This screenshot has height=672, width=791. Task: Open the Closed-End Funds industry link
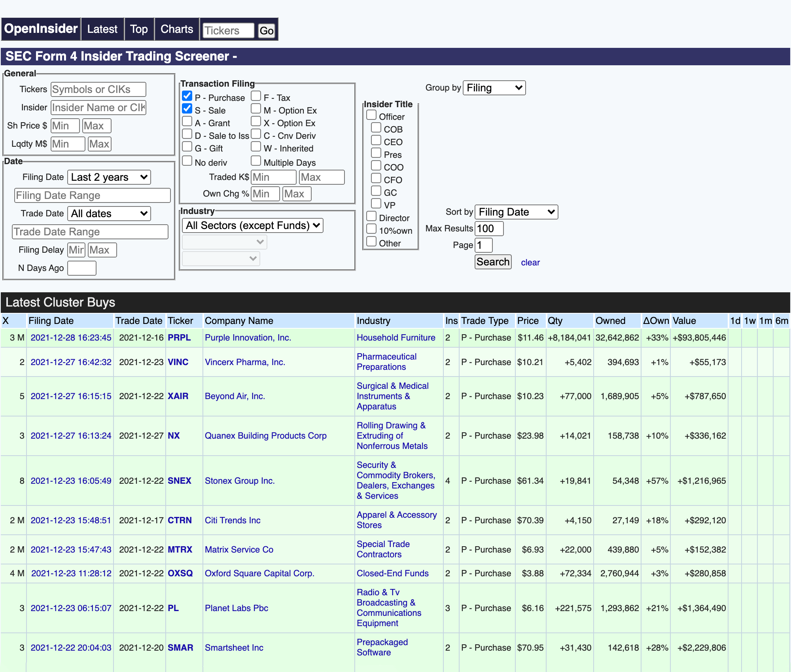tap(393, 574)
